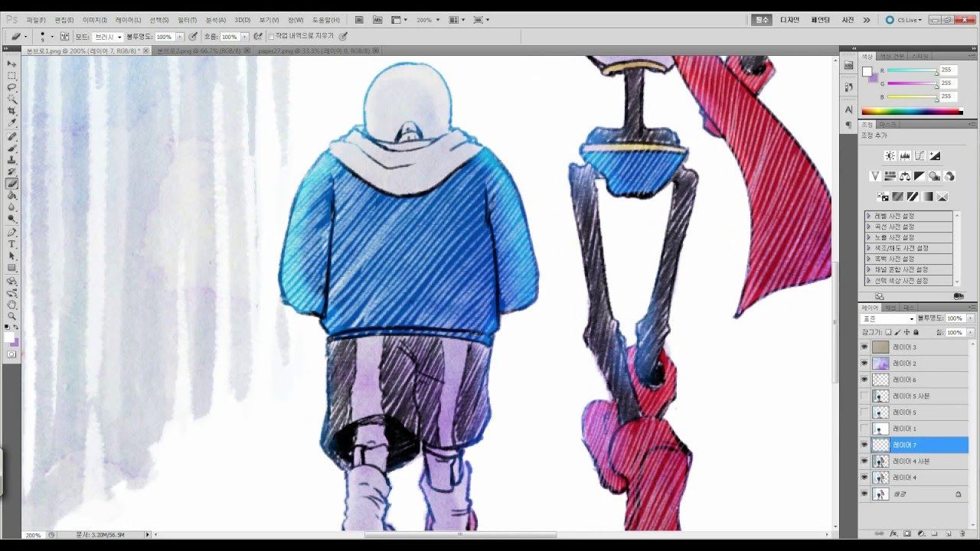Click the R color slider

[912, 71]
